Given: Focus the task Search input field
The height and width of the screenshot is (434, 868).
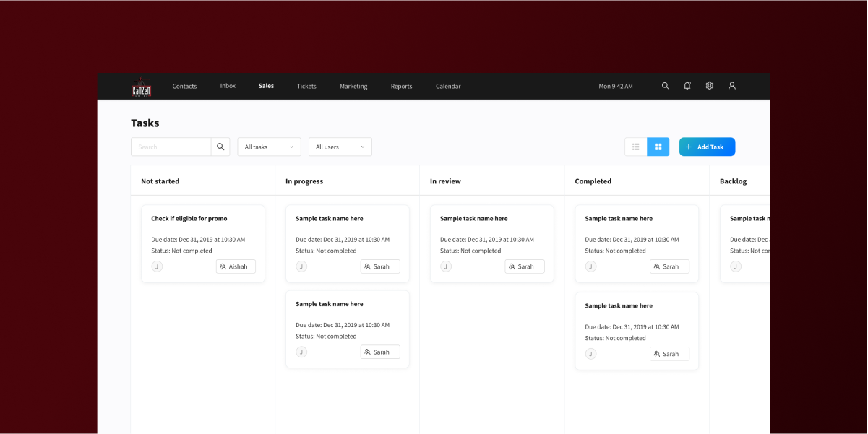Looking at the screenshot, I should pos(171,147).
